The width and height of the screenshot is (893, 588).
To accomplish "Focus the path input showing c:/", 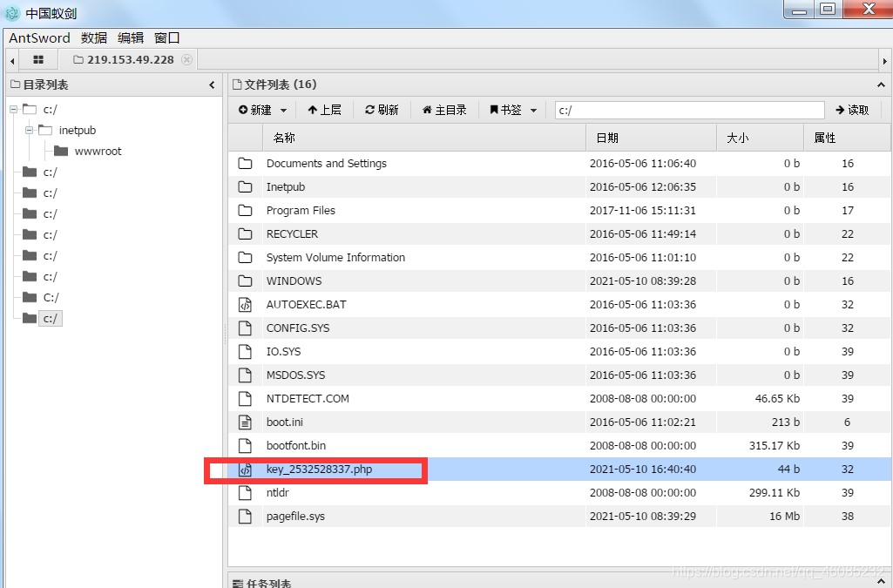I will 690,110.
